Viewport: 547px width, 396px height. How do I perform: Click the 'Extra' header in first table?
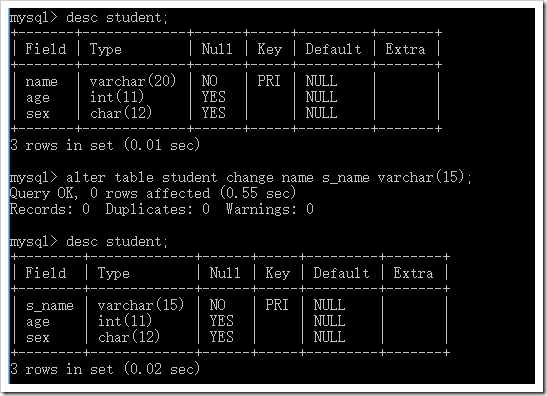click(405, 48)
